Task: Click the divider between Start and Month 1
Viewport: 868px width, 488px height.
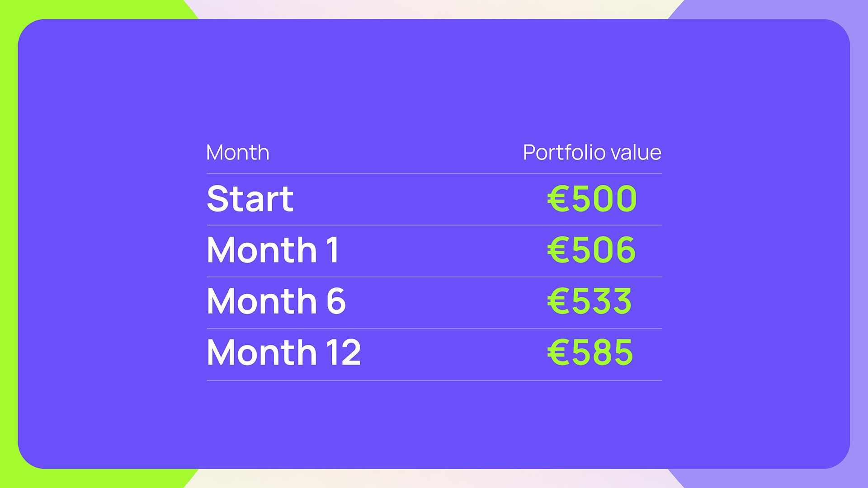Action: [434, 225]
